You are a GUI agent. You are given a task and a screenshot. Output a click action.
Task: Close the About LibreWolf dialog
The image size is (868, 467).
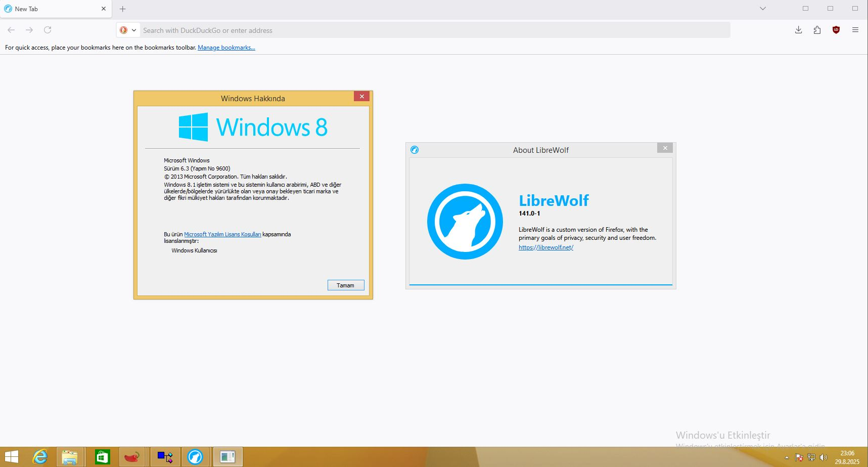(x=665, y=148)
